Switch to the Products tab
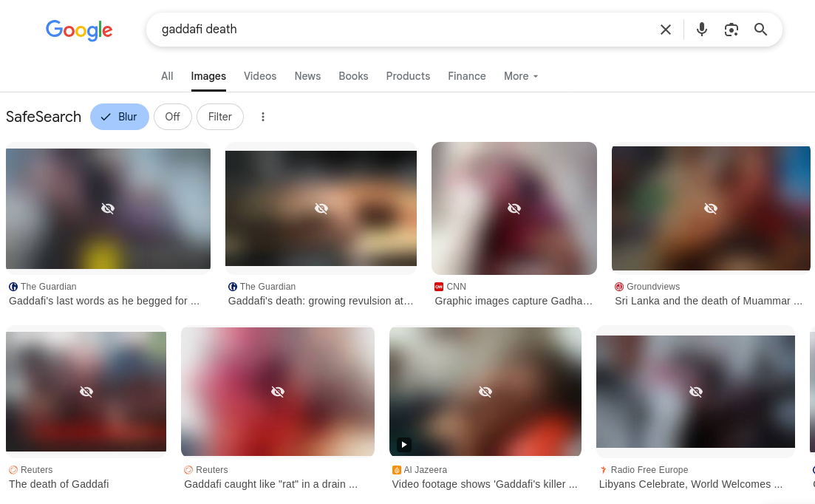This screenshot has width=815, height=504. coord(408,76)
